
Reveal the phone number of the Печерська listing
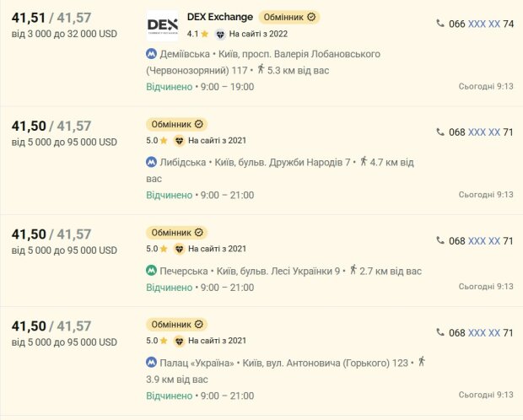(x=484, y=241)
